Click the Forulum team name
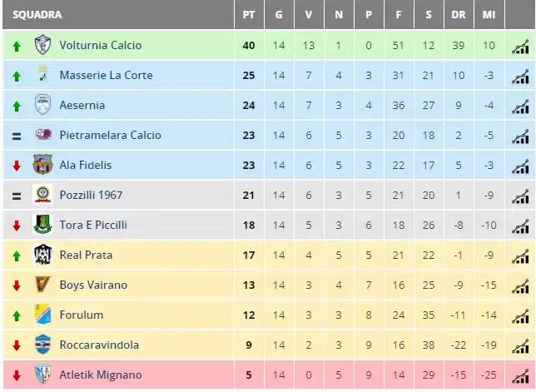The image size is (536, 392). click(x=82, y=315)
